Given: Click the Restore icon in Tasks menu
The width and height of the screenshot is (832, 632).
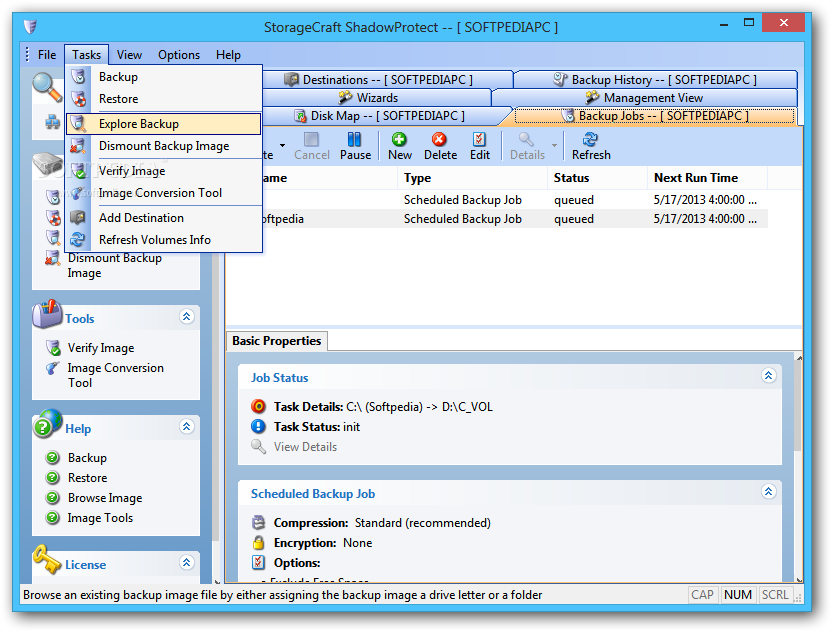Looking at the screenshot, I should pyautogui.click(x=79, y=99).
